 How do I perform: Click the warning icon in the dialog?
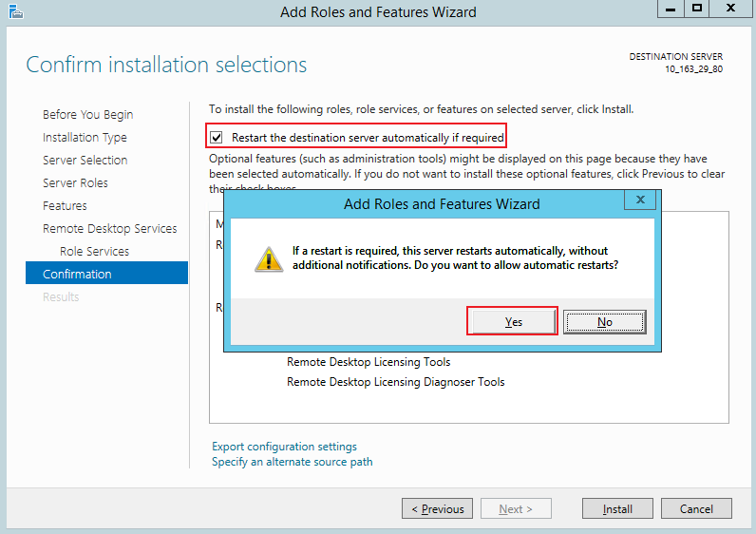[x=267, y=257]
